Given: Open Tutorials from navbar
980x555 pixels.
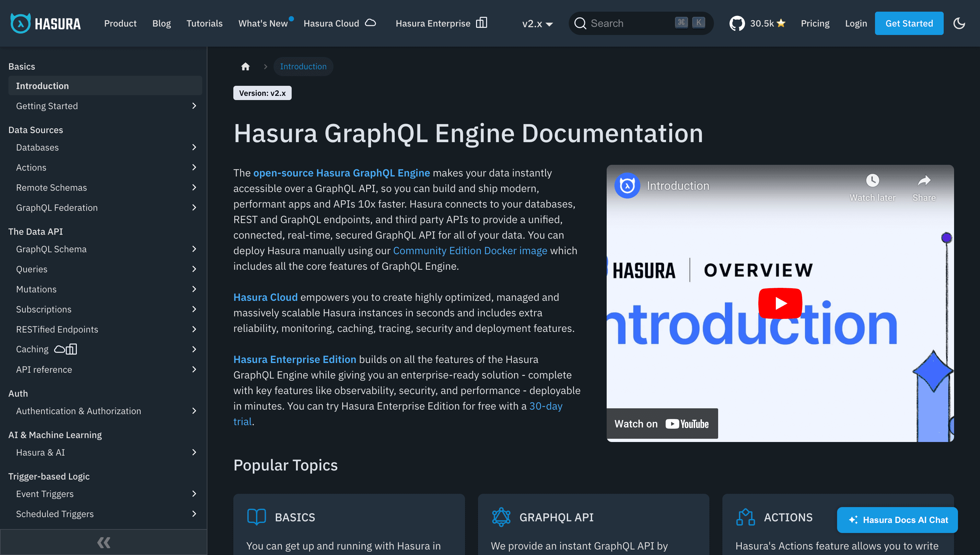Looking at the screenshot, I should point(204,23).
